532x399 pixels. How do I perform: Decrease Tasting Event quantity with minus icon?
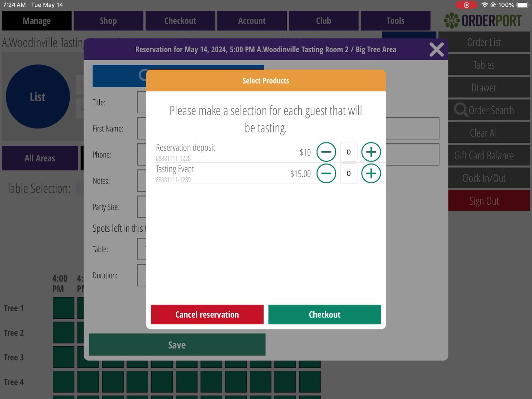[x=326, y=174]
